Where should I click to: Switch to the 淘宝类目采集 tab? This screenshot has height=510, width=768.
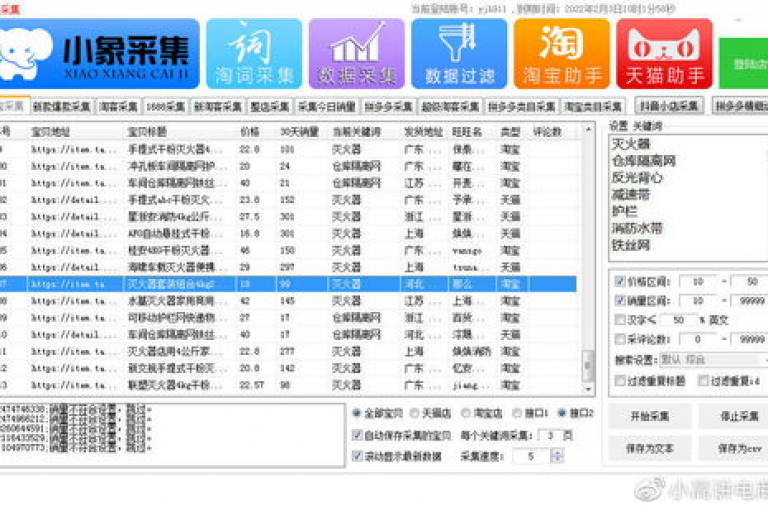tap(593, 106)
